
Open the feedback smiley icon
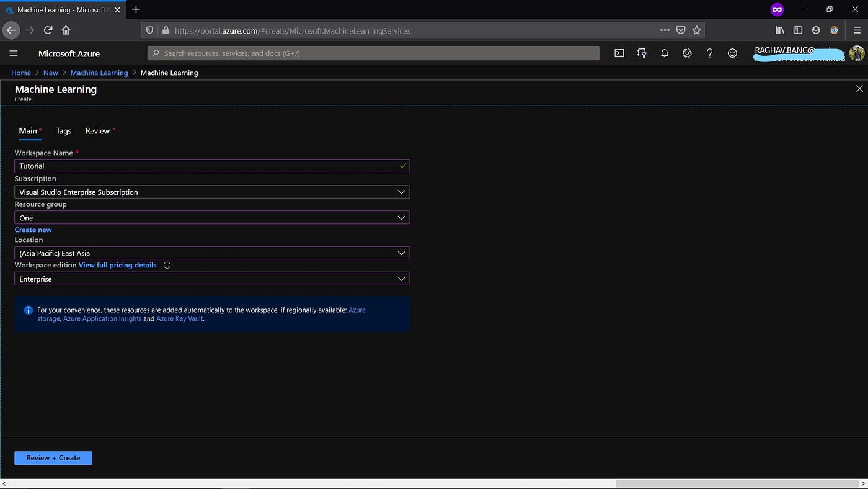tap(732, 53)
